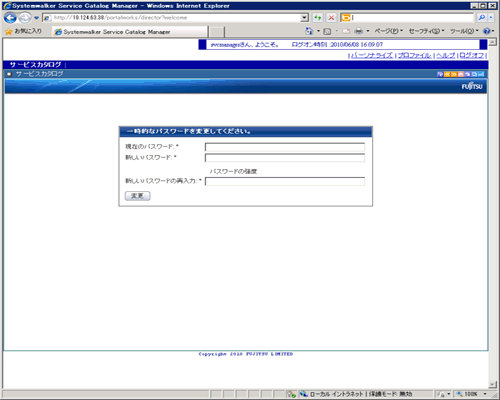Image resolution: width=500 pixels, height=400 pixels.
Task: Click the local intranet zone globe icon
Action: pyautogui.click(x=303, y=394)
